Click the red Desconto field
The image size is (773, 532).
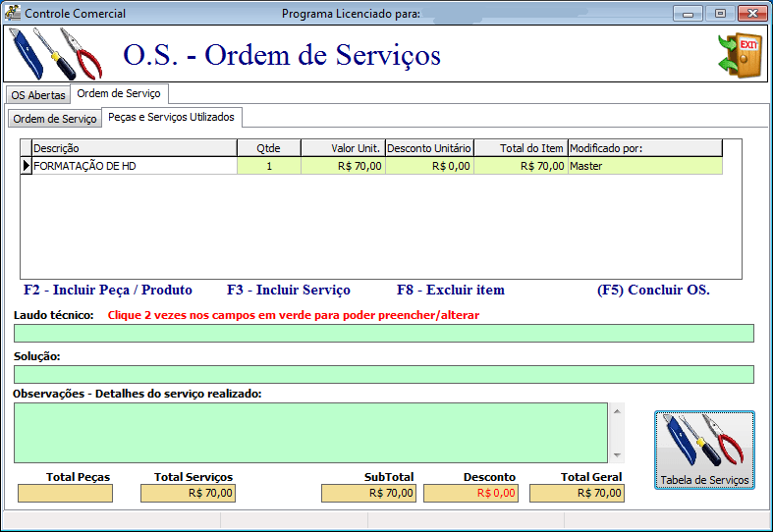click(x=470, y=493)
